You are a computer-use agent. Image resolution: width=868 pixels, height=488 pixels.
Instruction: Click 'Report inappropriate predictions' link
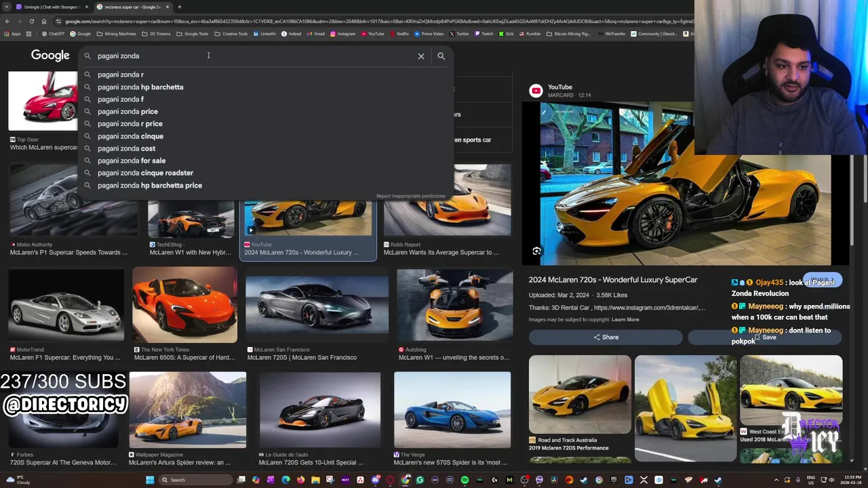coord(410,196)
